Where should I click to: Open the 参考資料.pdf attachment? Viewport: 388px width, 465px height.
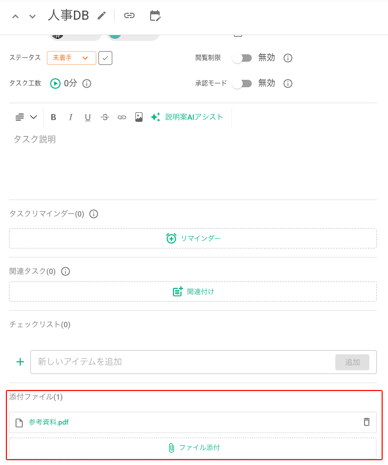49,422
